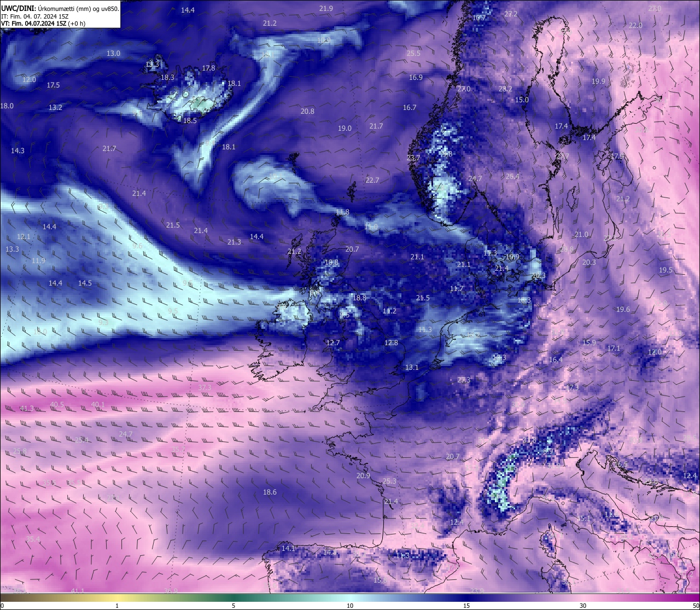Click the legend tick label 15
The height and width of the screenshot is (610, 700).
[466, 606]
